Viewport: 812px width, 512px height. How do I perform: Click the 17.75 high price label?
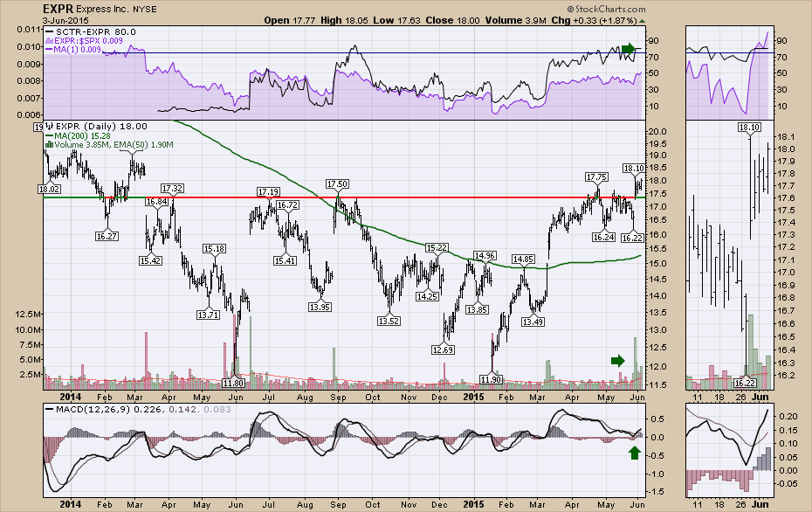(x=596, y=177)
